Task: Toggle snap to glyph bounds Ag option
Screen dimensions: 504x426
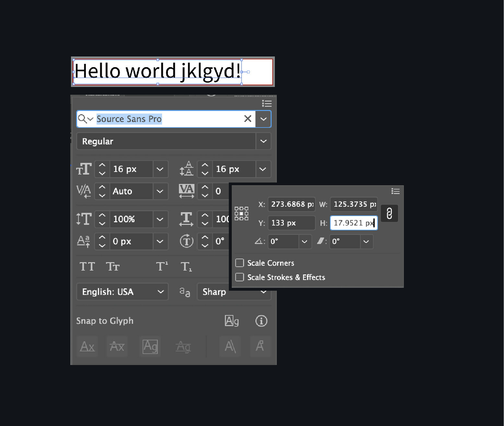Action: pyautogui.click(x=150, y=346)
